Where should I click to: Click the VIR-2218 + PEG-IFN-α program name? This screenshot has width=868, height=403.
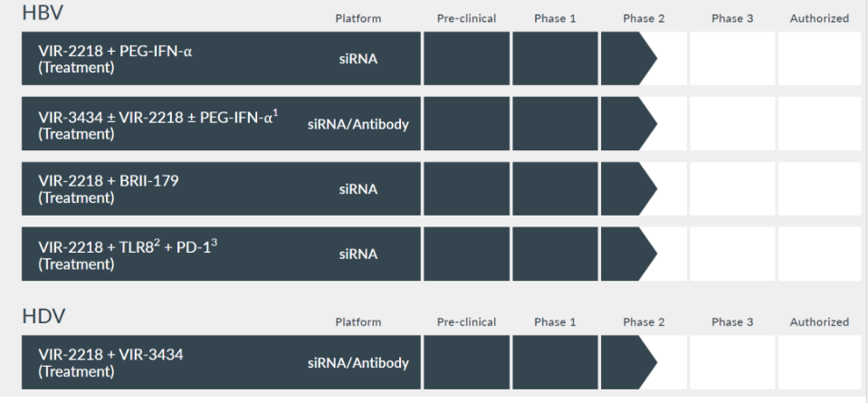tap(111, 51)
